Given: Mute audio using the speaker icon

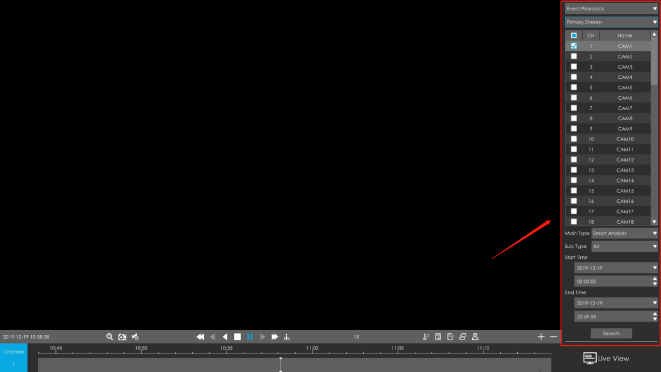Looking at the screenshot, I should (135, 337).
